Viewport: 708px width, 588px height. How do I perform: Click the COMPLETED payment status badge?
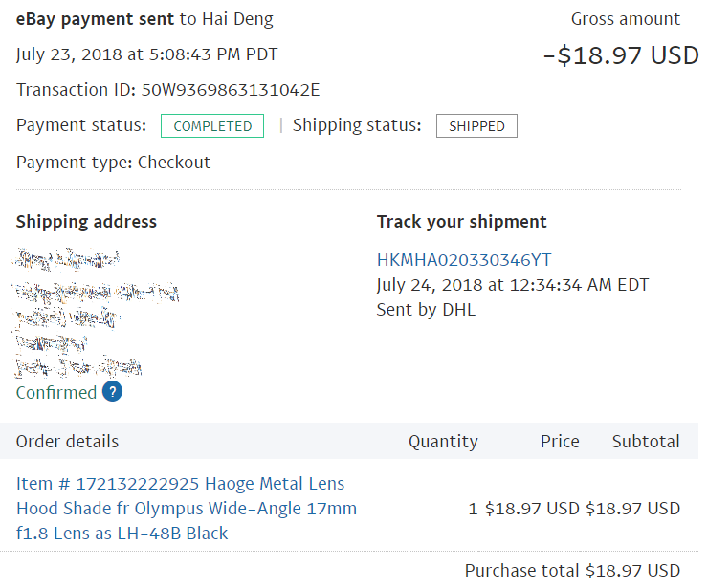tap(212, 125)
